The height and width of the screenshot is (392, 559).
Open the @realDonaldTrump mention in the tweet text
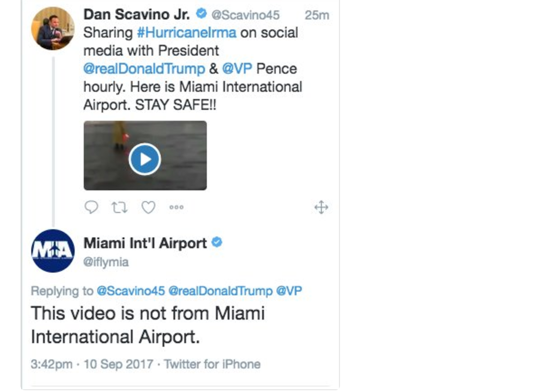(x=144, y=69)
